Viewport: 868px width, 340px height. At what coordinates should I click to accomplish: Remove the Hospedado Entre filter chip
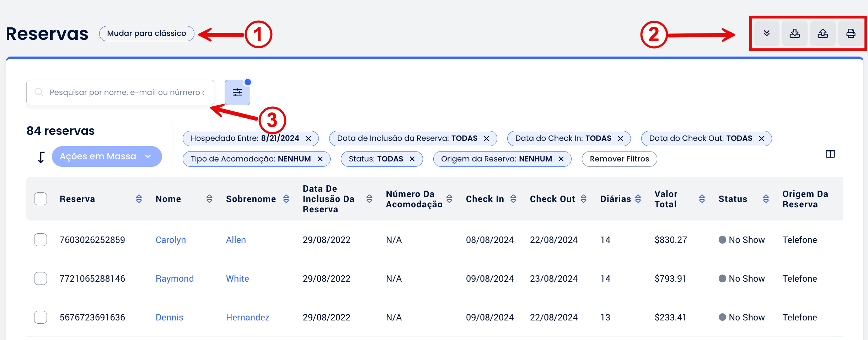309,139
